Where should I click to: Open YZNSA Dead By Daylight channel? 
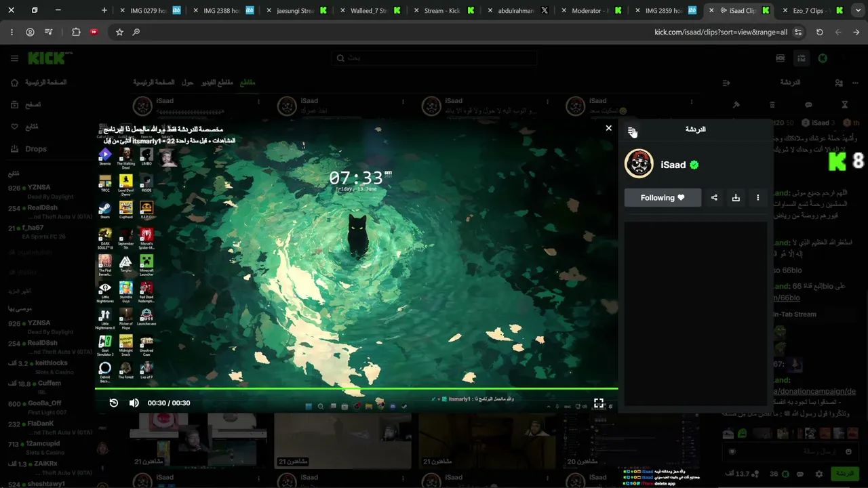point(42,191)
